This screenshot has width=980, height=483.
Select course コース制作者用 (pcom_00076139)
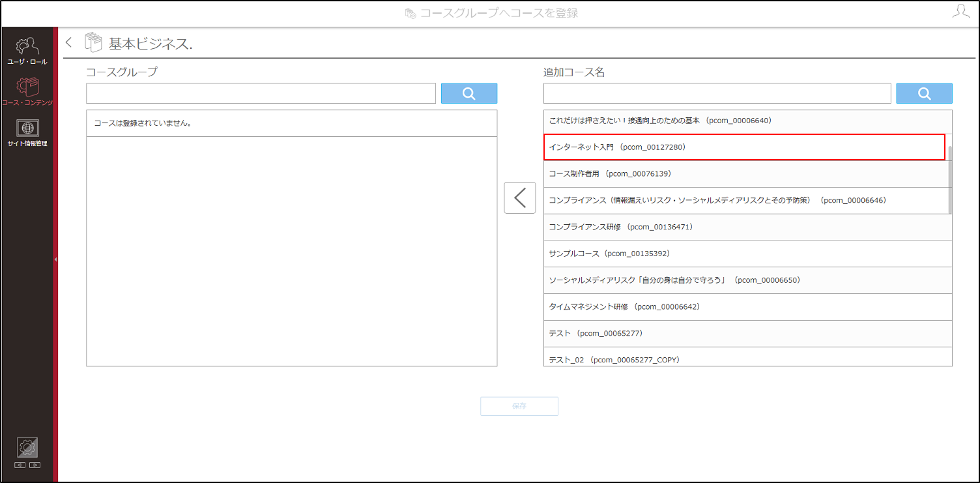tap(745, 174)
